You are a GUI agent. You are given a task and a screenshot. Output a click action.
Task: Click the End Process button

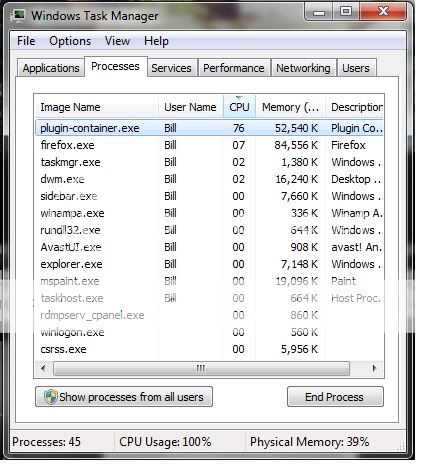click(335, 397)
